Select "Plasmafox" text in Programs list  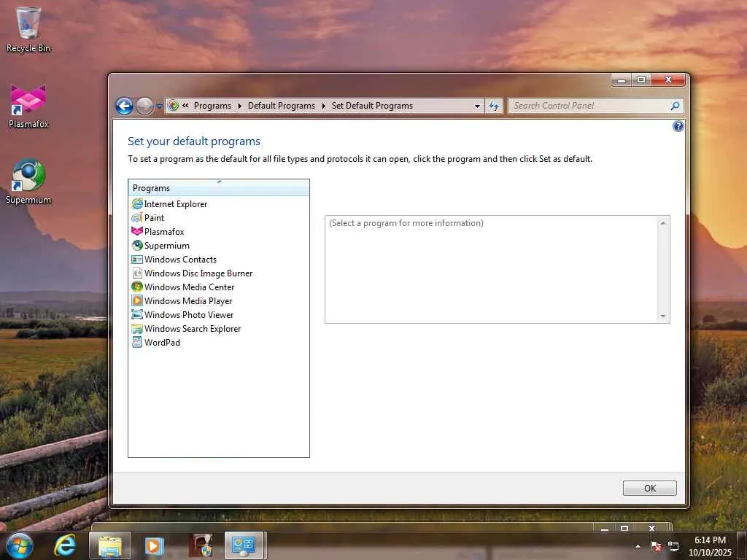pyautogui.click(x=164, y=231)
